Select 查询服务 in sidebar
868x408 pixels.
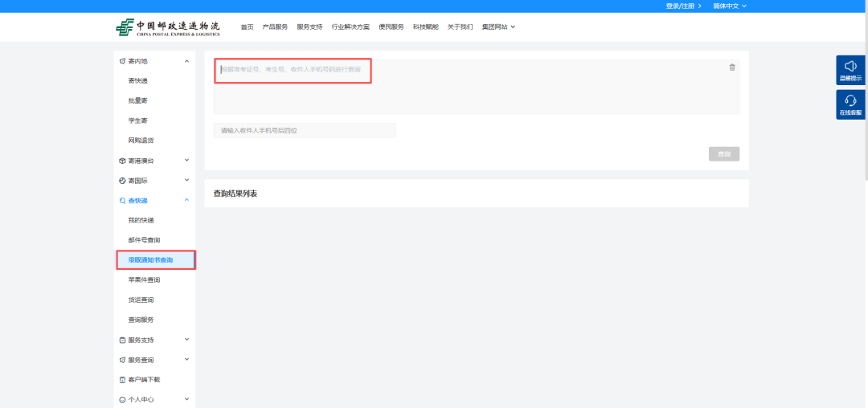point(141,320)
